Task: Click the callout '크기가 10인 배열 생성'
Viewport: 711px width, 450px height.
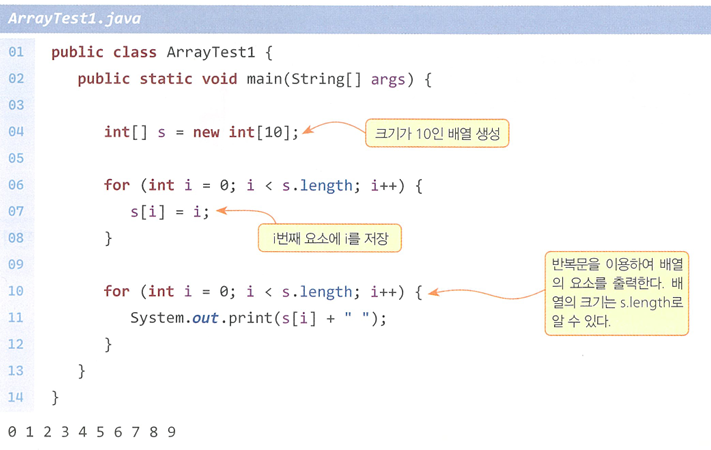Action: (437, 133)
